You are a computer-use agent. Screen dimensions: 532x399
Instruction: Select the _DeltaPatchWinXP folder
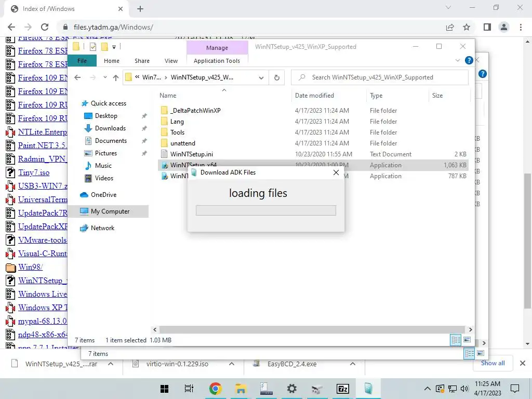tap(195, 111)
